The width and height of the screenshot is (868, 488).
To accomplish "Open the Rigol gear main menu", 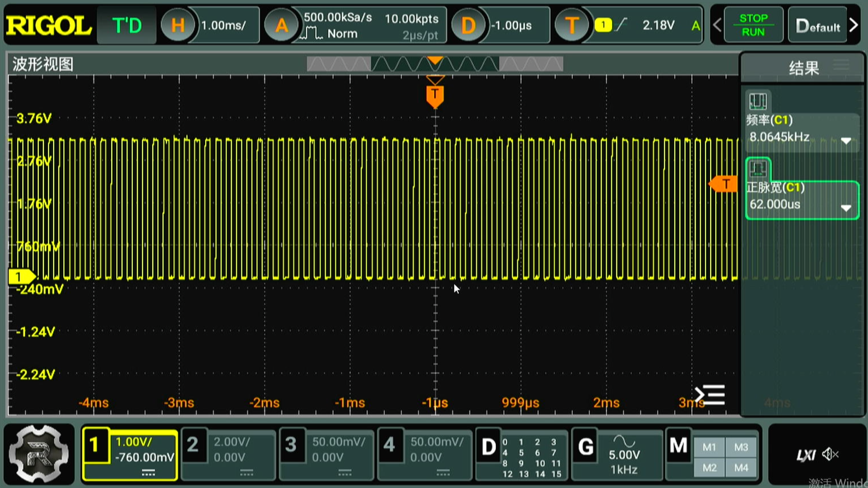I will 39,453.
